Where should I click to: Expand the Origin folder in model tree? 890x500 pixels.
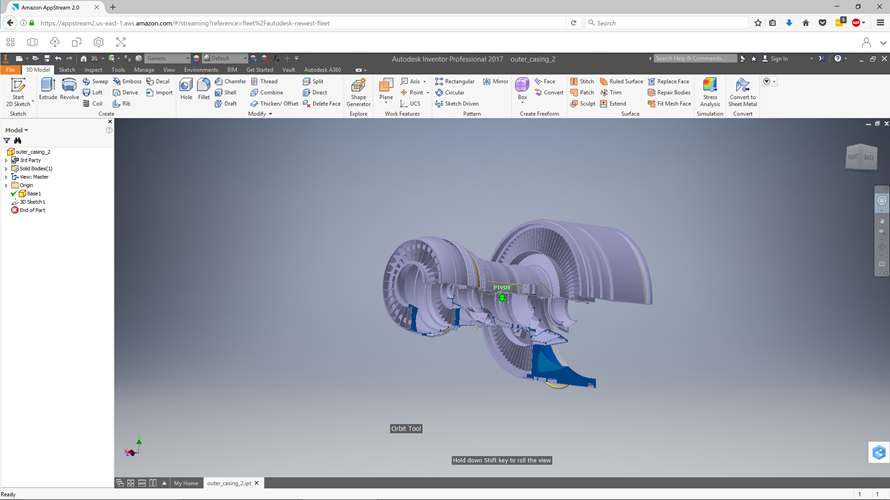point(6,185)
